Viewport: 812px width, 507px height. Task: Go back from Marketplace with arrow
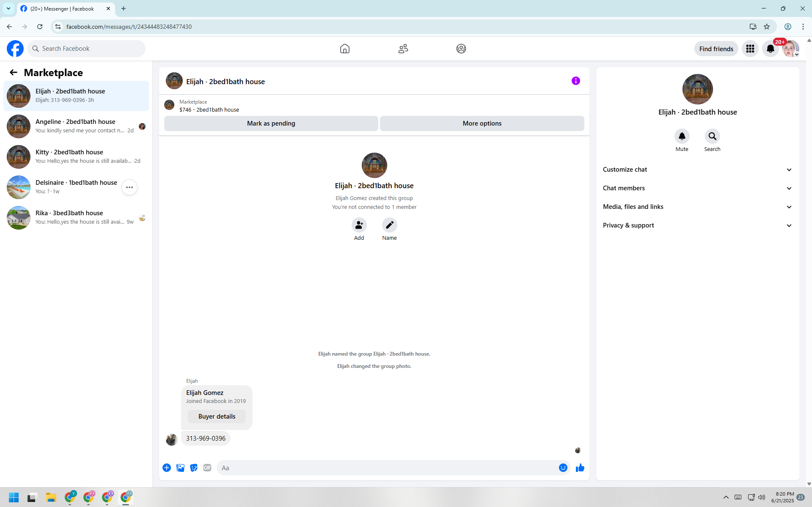pos(14,72)
